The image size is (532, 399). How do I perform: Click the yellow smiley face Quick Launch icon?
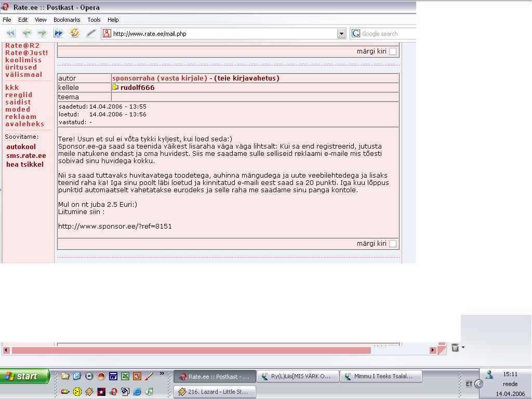tap(77, 392)
